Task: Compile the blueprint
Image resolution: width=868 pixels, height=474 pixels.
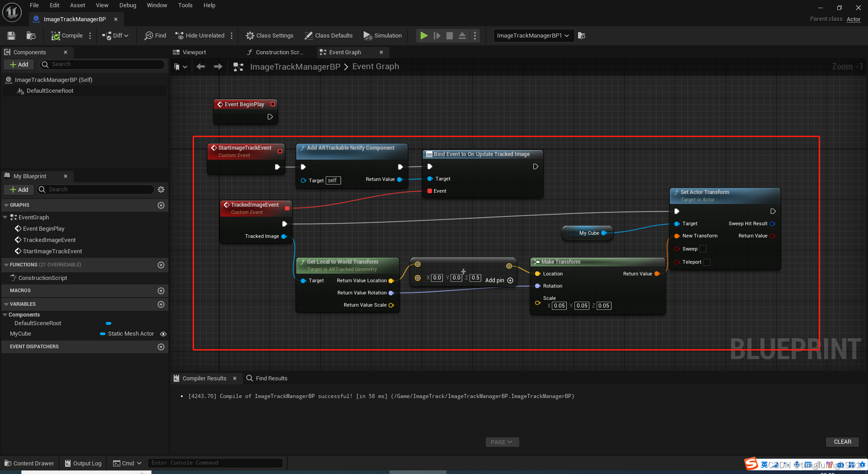Action: pos(67,36)
